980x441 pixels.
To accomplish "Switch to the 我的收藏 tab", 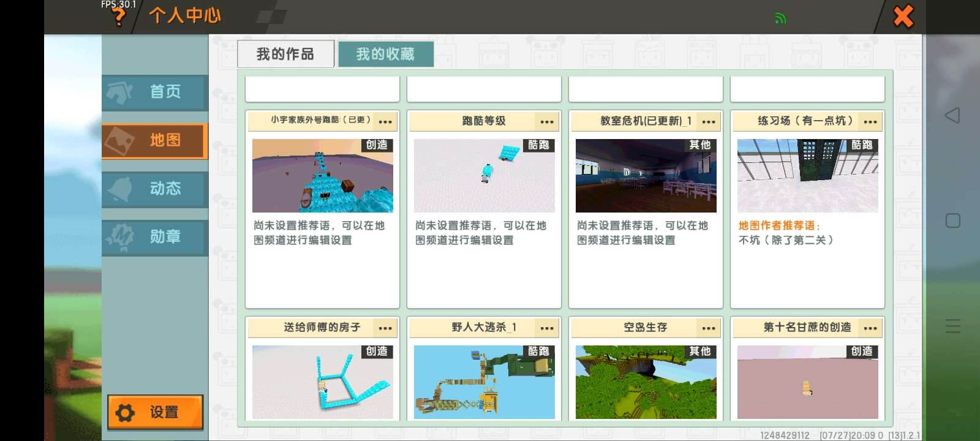I will [x=386, y=55].
